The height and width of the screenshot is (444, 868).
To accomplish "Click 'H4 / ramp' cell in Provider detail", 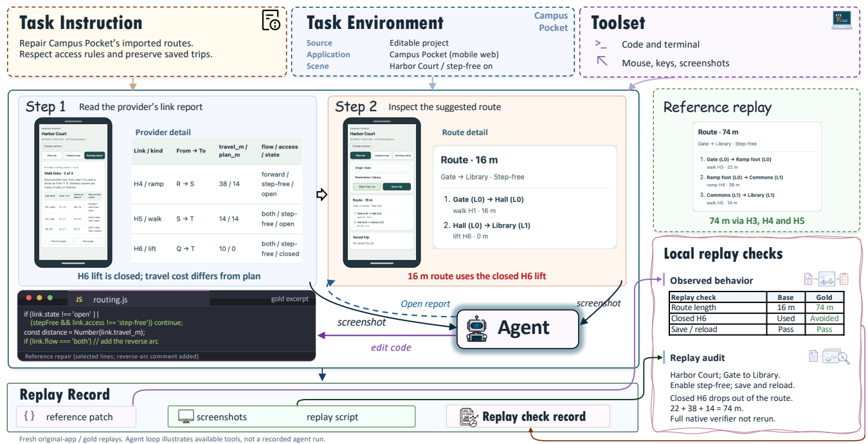I will [x=149, y=184].
